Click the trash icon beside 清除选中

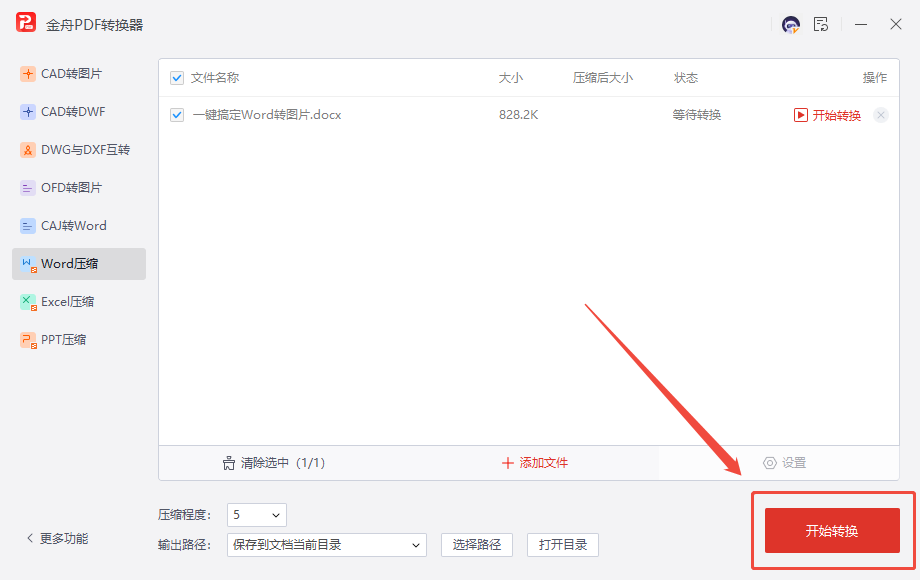coord(229,463)
